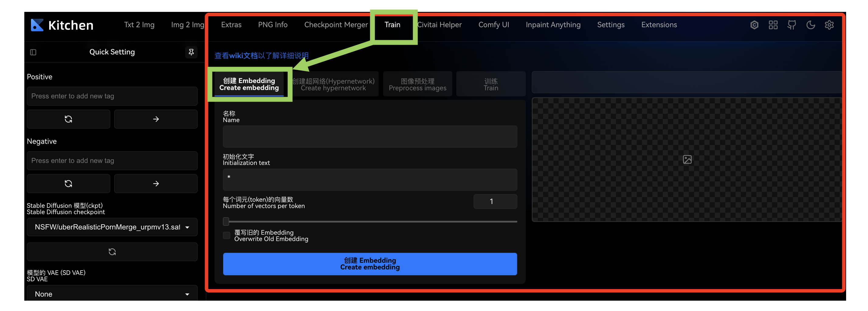
Task: Open the SD VAE dropdown showing None
Action: (112, 294)
